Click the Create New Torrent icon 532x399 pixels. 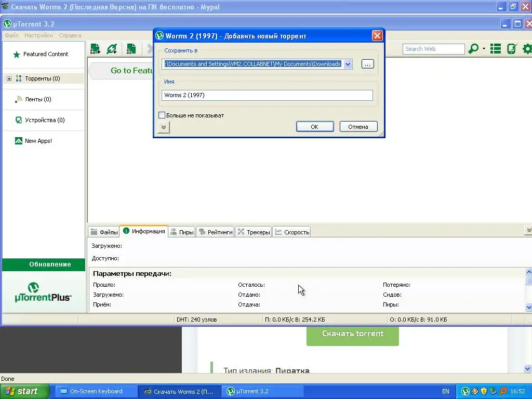click(131, 49)
